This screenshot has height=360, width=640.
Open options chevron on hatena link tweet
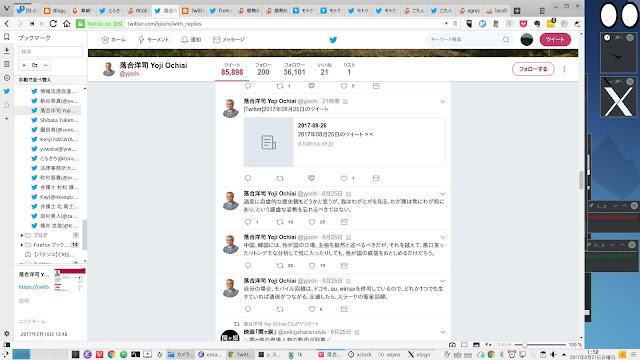pos(442,101)
